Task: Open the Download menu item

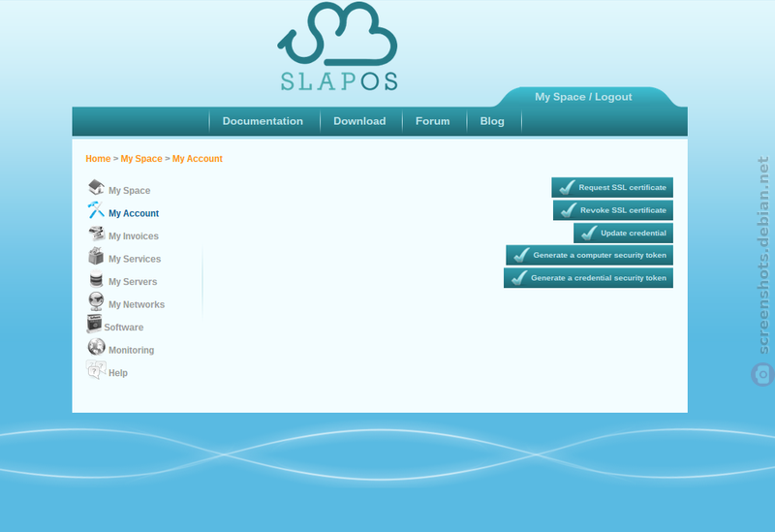Action: 359,121
